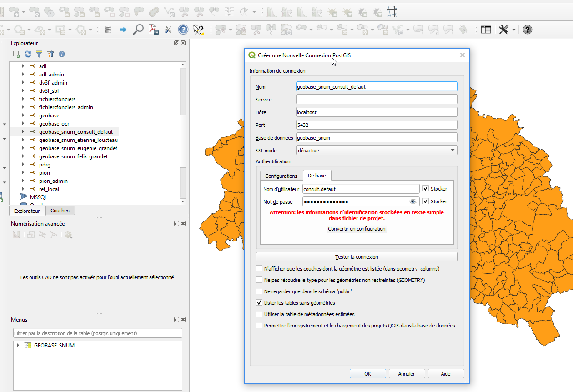Expand the GEOBASE_SNUM menu tree node
The image size is (573, 392).
(x=18, y=346)
